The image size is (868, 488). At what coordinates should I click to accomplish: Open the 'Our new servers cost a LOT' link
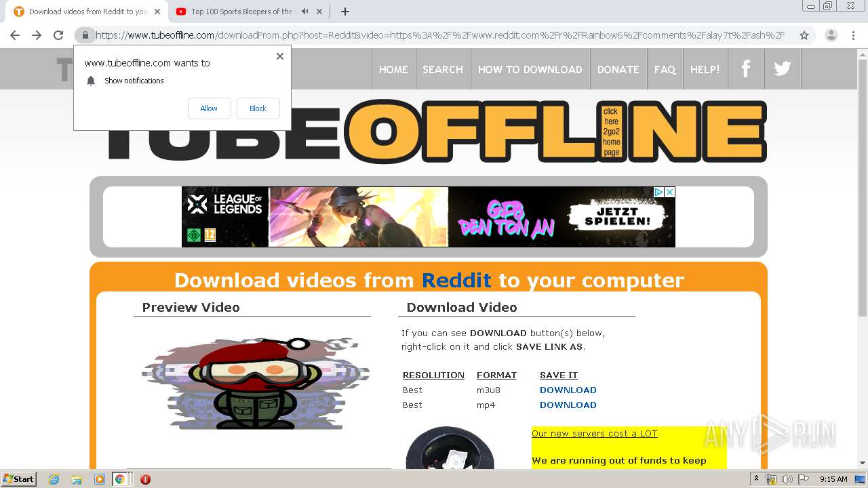595,434
